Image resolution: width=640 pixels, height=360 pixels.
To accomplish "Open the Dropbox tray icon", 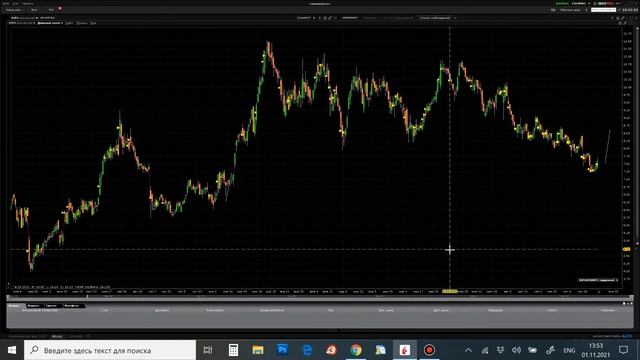I will pyautogui.click(x=500, y=350).
